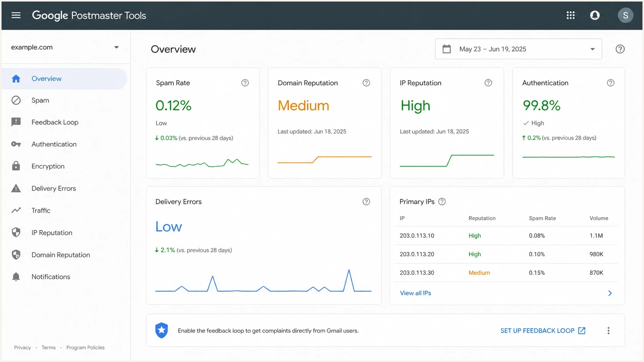The image size is (644, 362).
Task: Select IP 203.0.113.10 row
Action: pyautogui.click(x=506, y=235)
